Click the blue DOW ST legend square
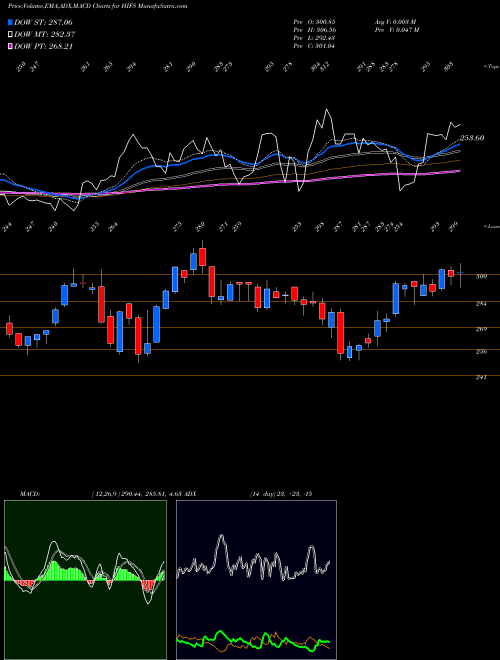Screen dimensions: 500x660 [x=10, y=22]
